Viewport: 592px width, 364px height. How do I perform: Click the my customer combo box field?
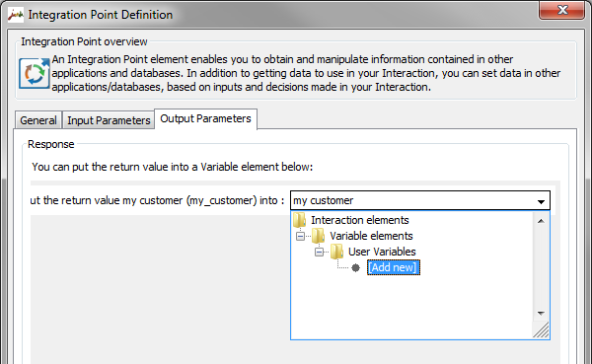coord(420,200)
